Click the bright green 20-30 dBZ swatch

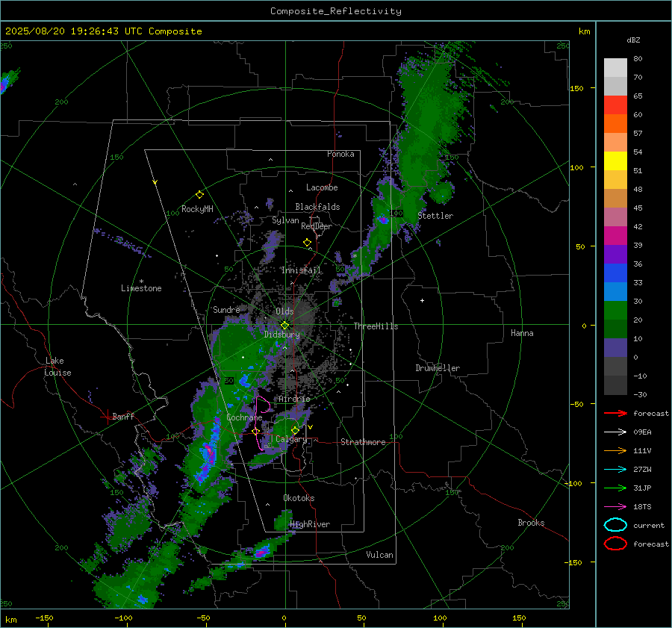point(615,310)
